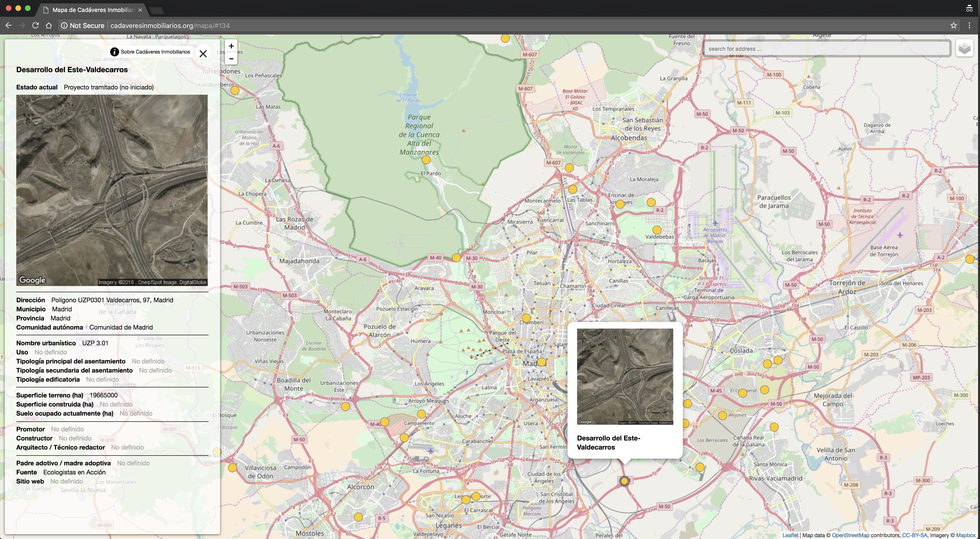
Task: Click the Fuente value Ecologistas en Acción
Action: click(x=75, y=472)
